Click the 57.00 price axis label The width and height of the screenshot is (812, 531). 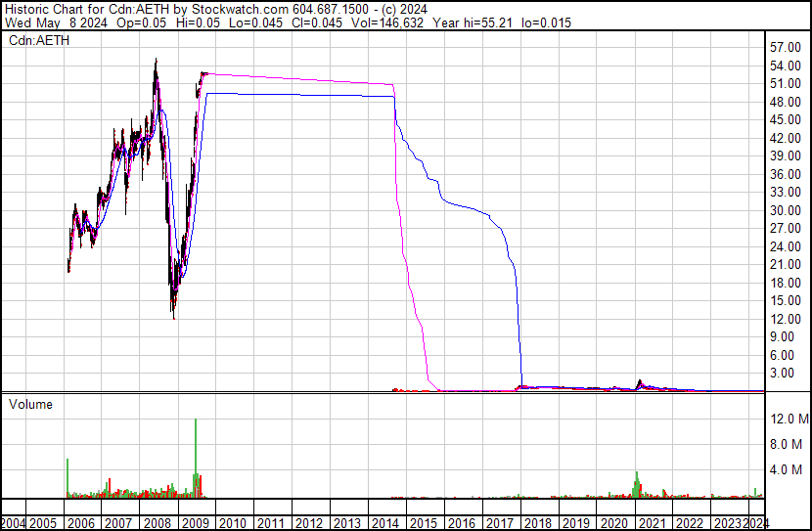tap(785, 48)
